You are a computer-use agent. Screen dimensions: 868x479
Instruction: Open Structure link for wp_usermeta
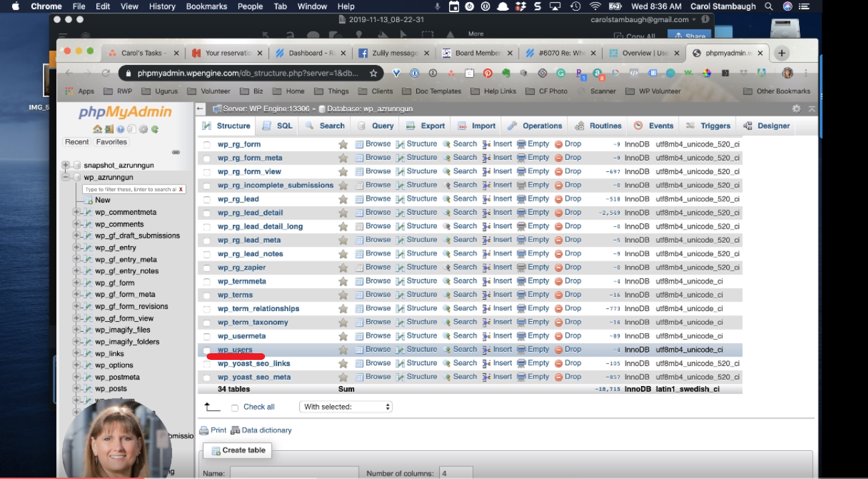coord(416,336)
